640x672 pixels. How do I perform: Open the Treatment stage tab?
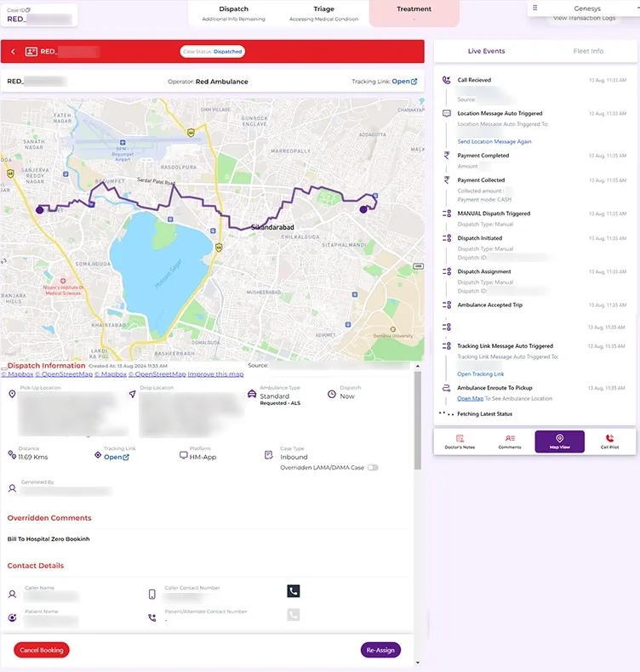pyautogui.click(x=414, y=14)
